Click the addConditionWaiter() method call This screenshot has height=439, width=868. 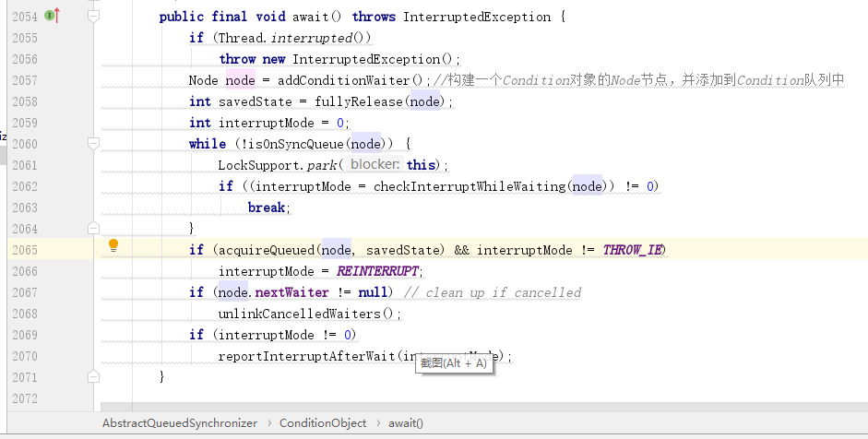point(351,81)
